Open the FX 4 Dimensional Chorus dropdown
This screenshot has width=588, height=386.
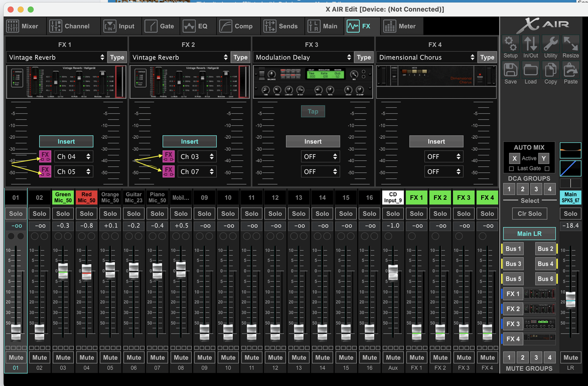coord(427,57)
